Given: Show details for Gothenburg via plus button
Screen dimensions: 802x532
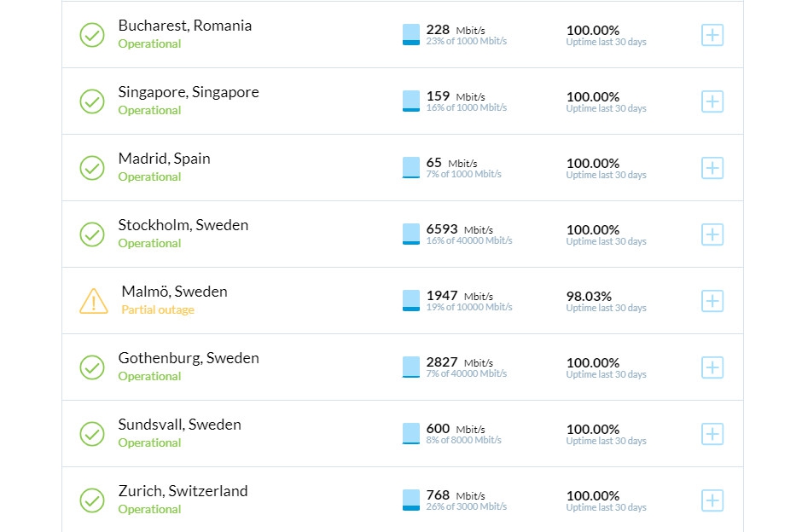Looking at the screenshot, I should [x=712, y=367].
